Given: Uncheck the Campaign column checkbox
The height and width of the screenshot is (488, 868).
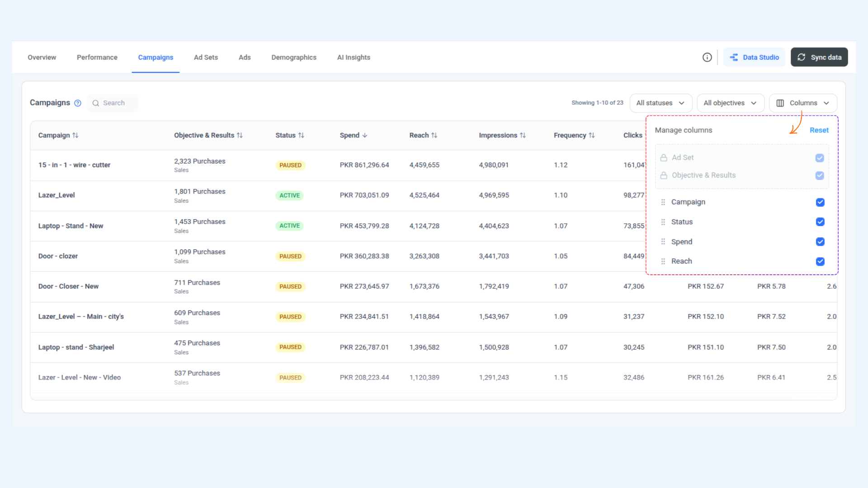Looking at the screenshot, I should click(x=820, y=202).
